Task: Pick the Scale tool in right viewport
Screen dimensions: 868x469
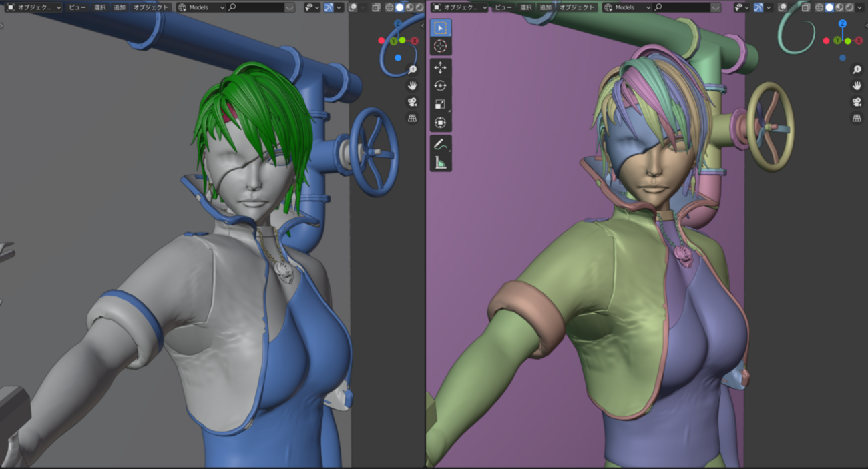Action: click(440, 104)
